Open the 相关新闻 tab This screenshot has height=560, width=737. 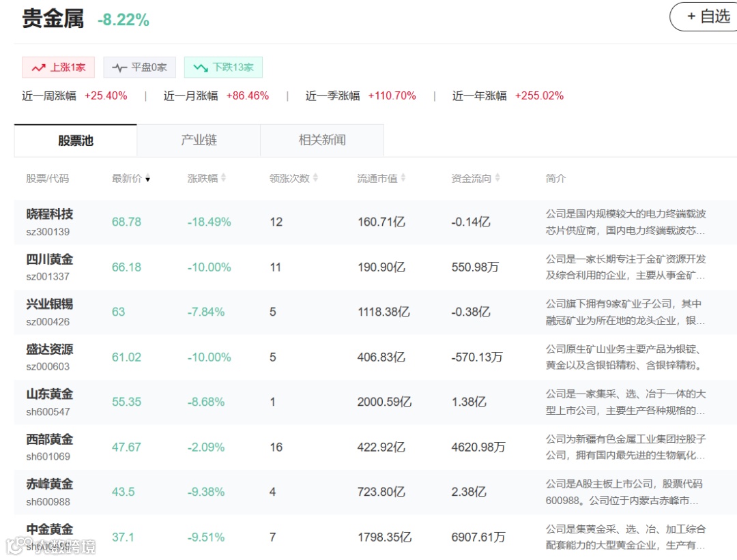coord(322,141)
